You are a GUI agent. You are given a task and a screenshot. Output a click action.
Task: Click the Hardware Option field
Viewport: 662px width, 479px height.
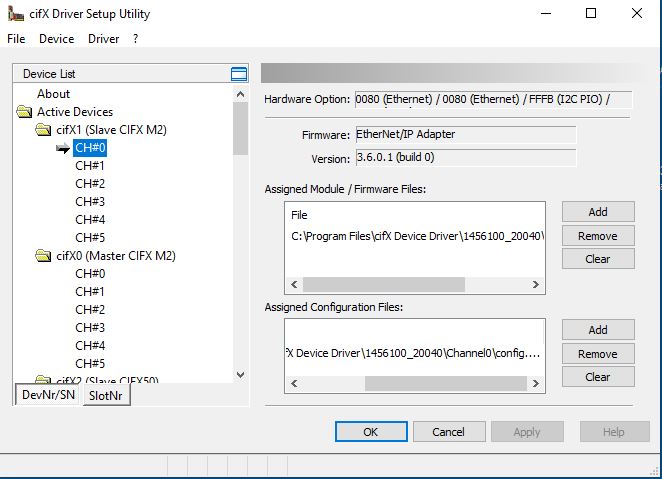(493, 100)
